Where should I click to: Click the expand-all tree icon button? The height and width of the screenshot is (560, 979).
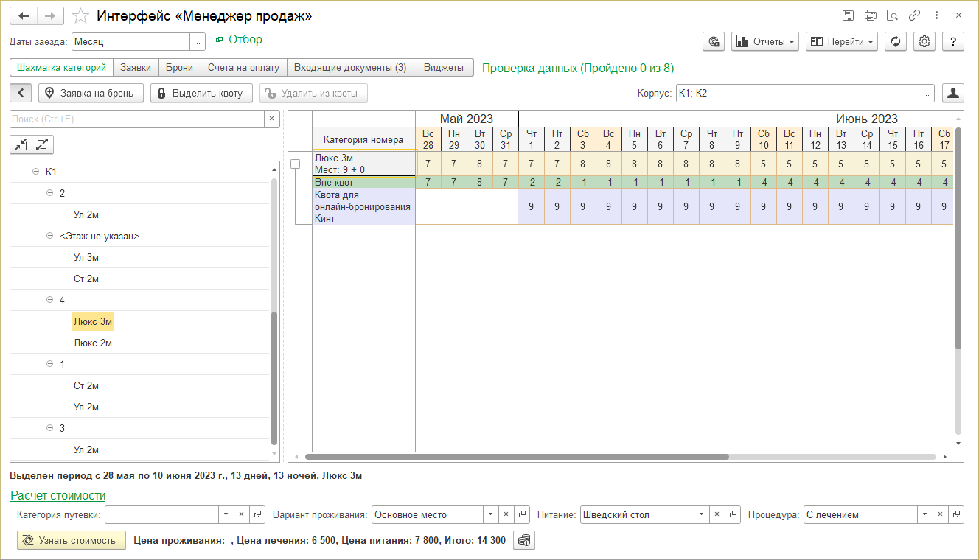point(42,144)
